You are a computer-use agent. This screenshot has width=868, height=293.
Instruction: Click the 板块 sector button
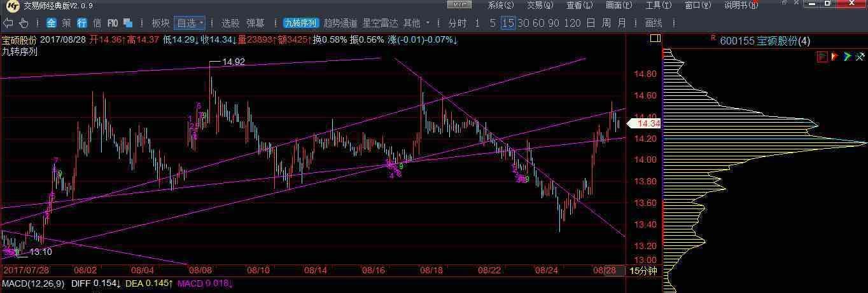coord(160,23)
